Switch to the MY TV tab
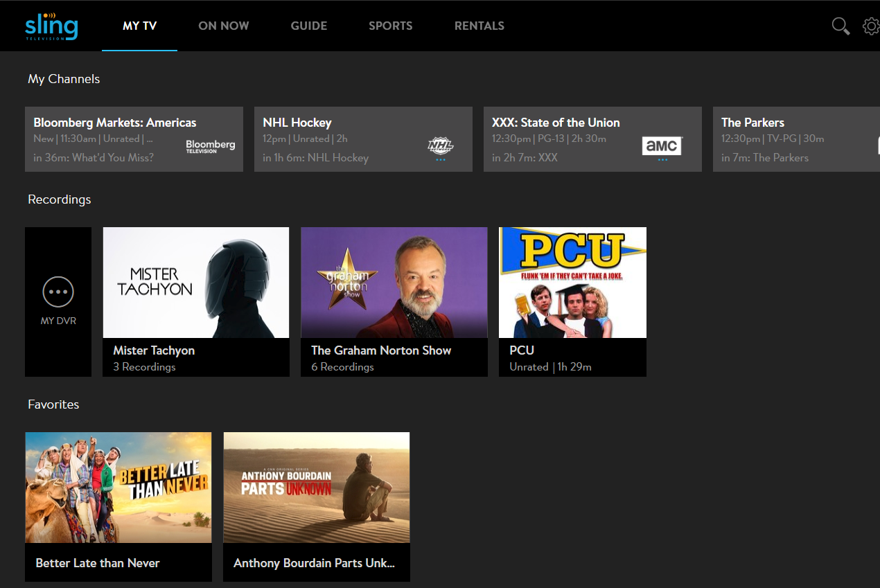The image size is (880, 588). [140, 26]
